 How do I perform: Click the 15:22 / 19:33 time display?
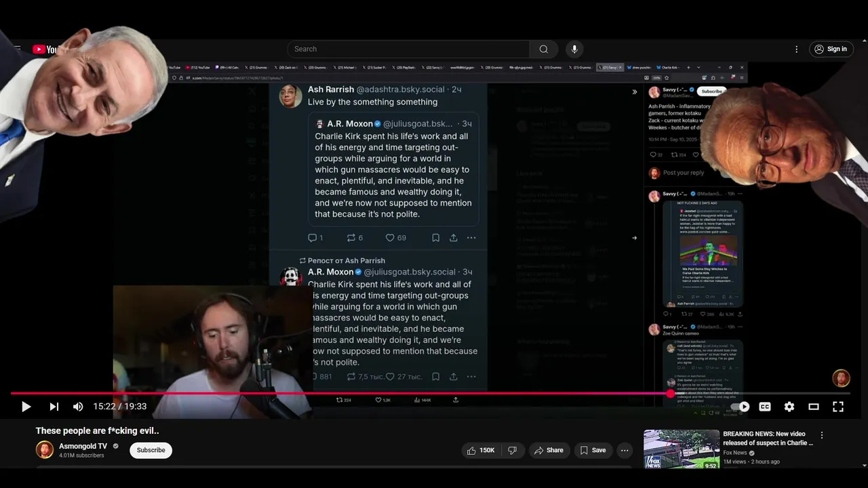point(120,407)
